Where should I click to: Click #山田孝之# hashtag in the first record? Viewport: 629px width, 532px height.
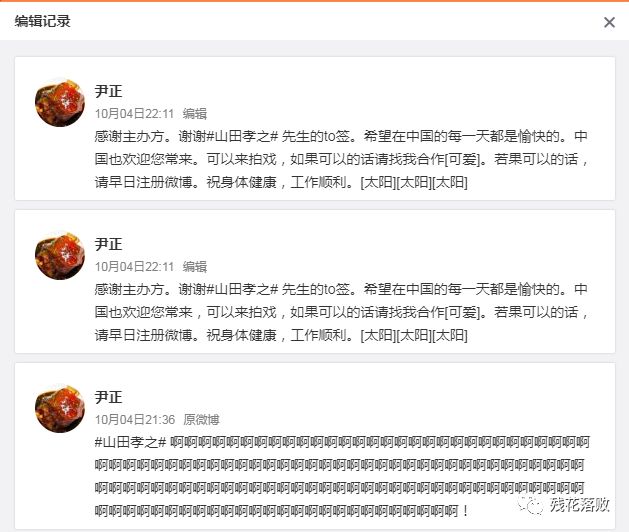(x=242, y=136)
